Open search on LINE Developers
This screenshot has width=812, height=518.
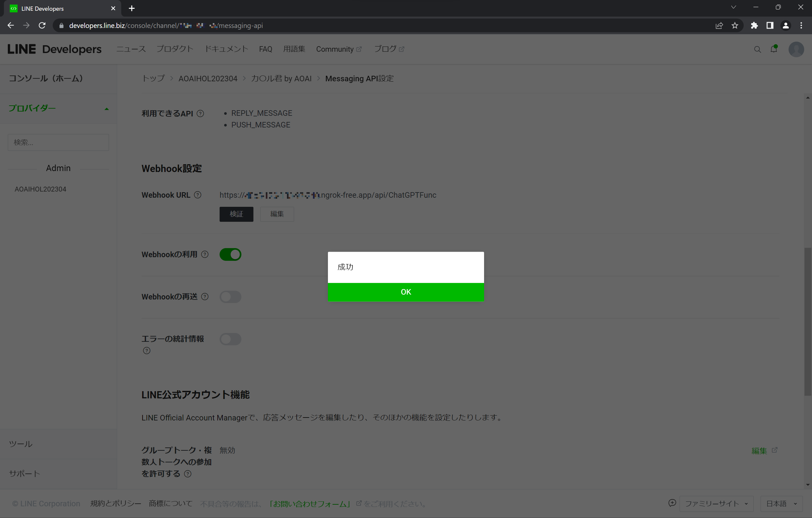click(757, 49)
